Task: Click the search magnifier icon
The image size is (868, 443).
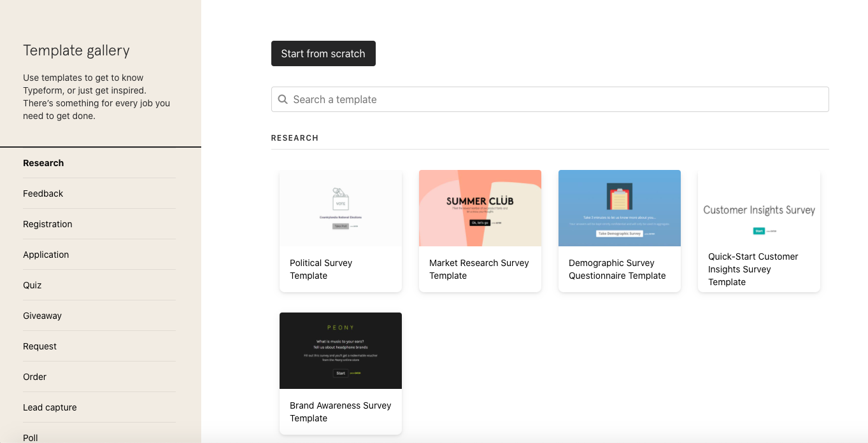Action: [283, 99]
